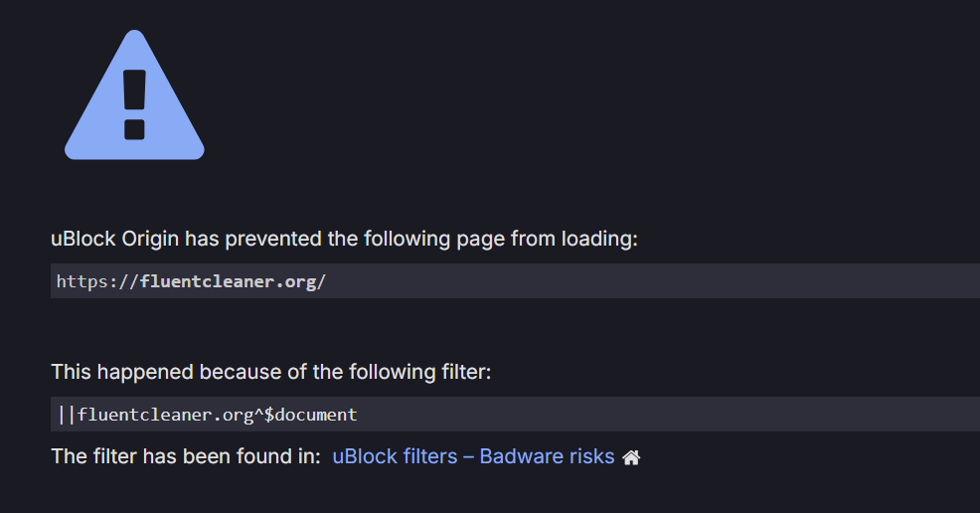Open the filter list home page icon
This screenshot has width=980, height=513.
point(631,457)
